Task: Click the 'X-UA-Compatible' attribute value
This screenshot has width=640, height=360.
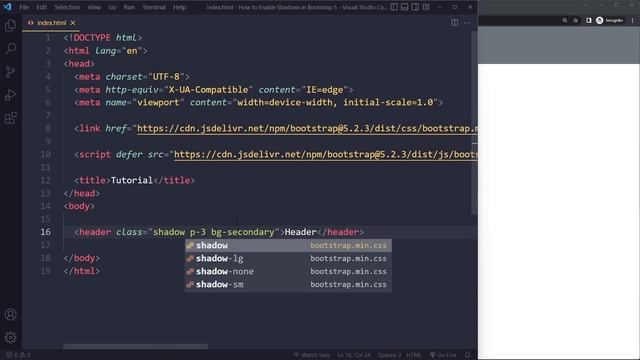Action: (208, 90)
